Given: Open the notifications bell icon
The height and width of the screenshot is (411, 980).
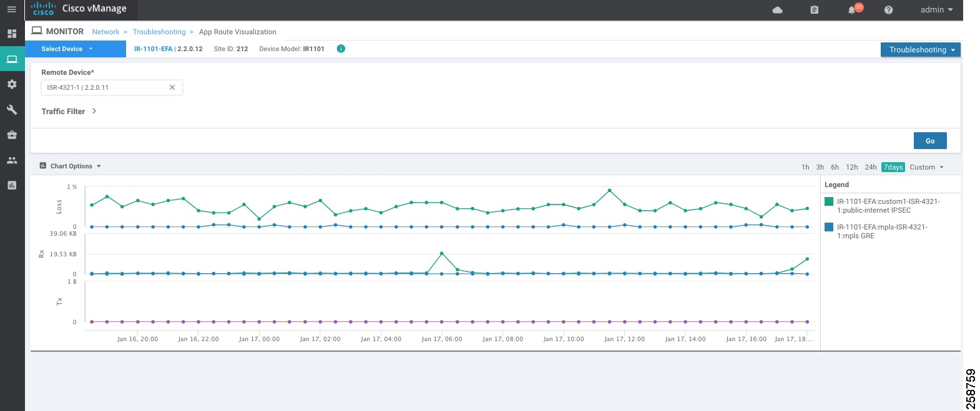Looking at the screenshot, I should point(851,10).
